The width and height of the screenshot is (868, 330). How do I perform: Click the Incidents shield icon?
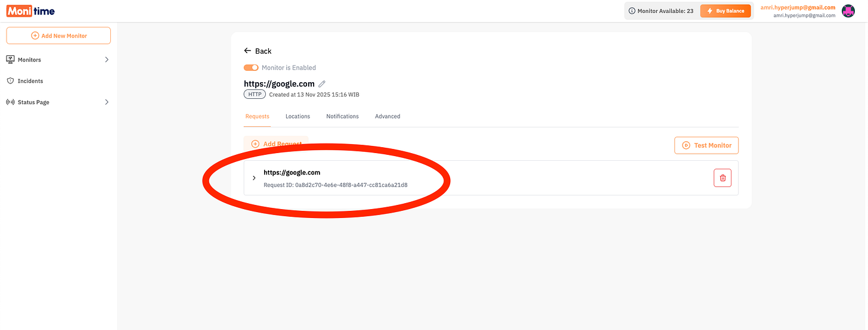pos(10,81)
